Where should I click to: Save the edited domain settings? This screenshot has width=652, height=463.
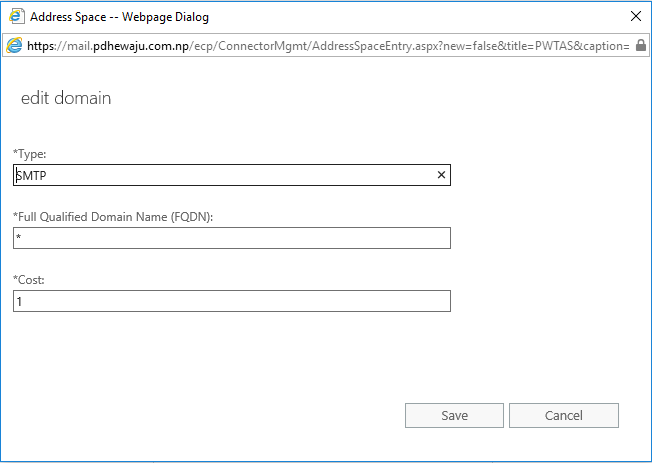[x=454, y=415]
